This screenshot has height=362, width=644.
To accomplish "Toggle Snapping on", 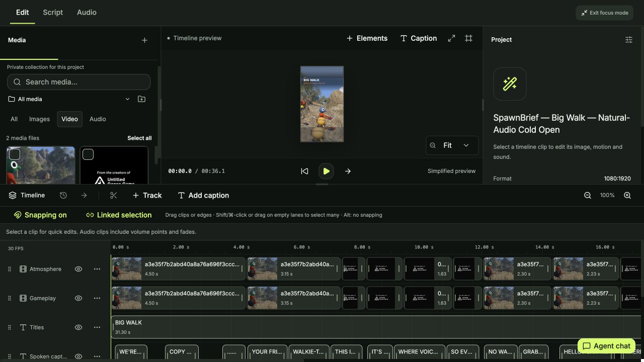I will 40,215.
